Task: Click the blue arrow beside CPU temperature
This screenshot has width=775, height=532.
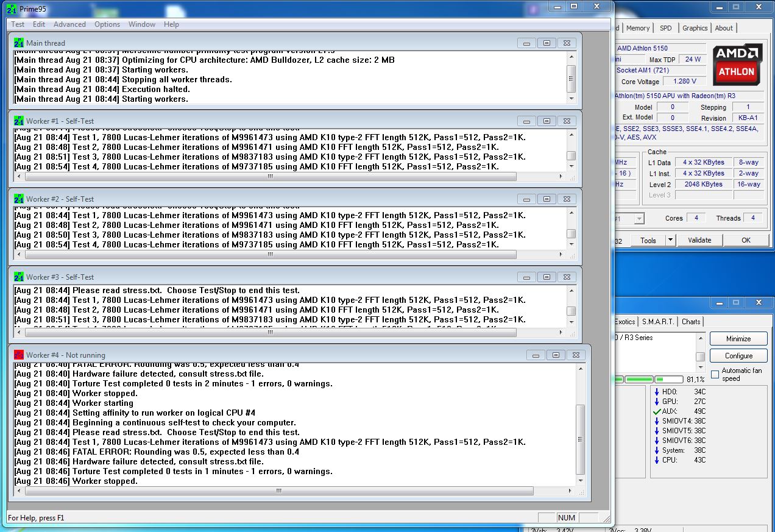Action: [657, 460]
